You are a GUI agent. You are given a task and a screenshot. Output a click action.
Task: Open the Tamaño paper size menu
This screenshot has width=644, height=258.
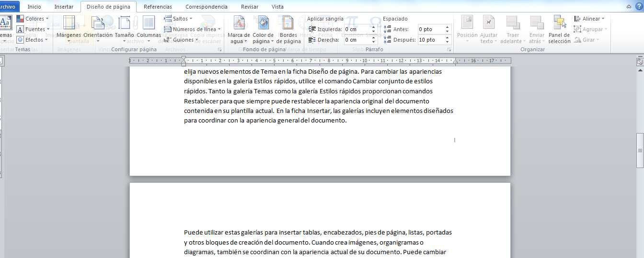[125, 29]
